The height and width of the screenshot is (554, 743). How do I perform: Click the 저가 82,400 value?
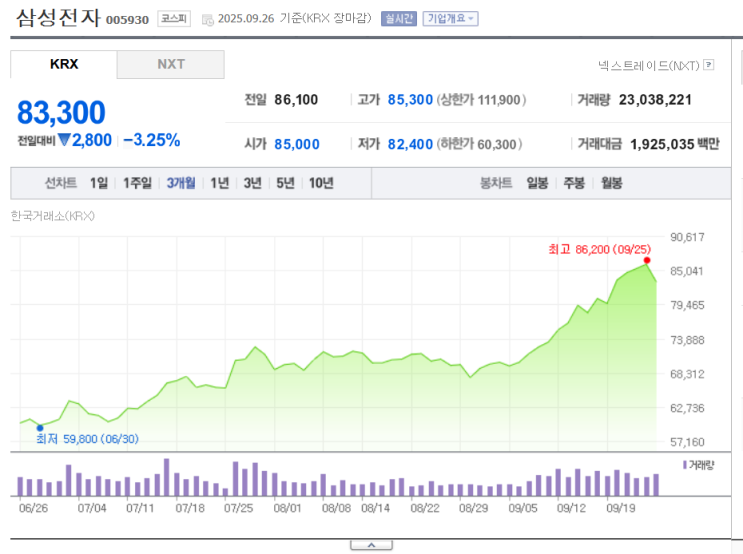point(410,144)
